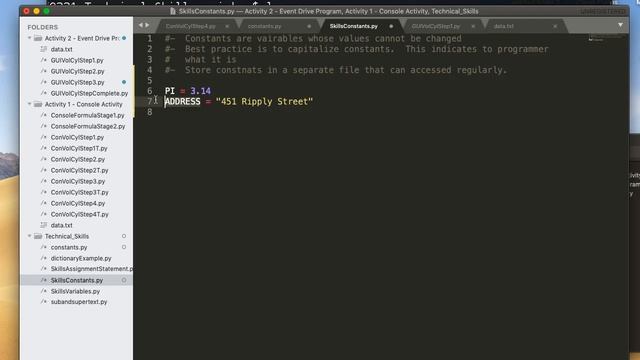Open data.txt in Activity 2 folder
640x360 pixels.
point(62,49)
